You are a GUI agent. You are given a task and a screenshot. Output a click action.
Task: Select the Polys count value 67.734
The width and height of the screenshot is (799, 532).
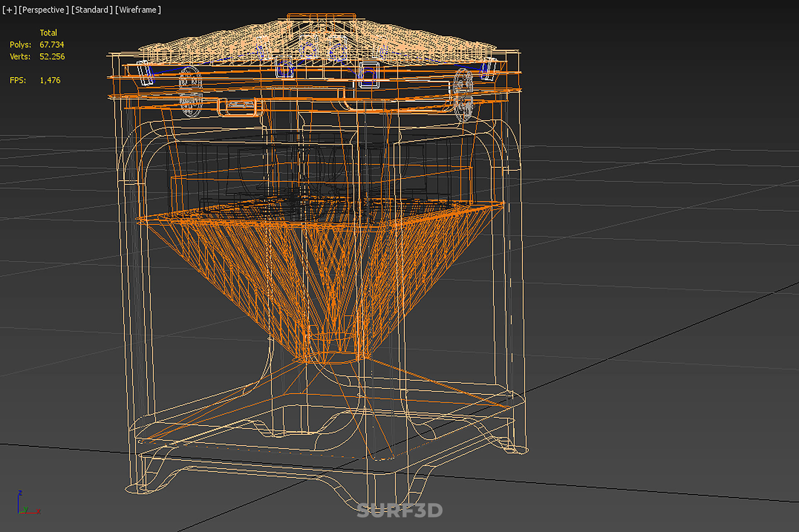[52, 44]
